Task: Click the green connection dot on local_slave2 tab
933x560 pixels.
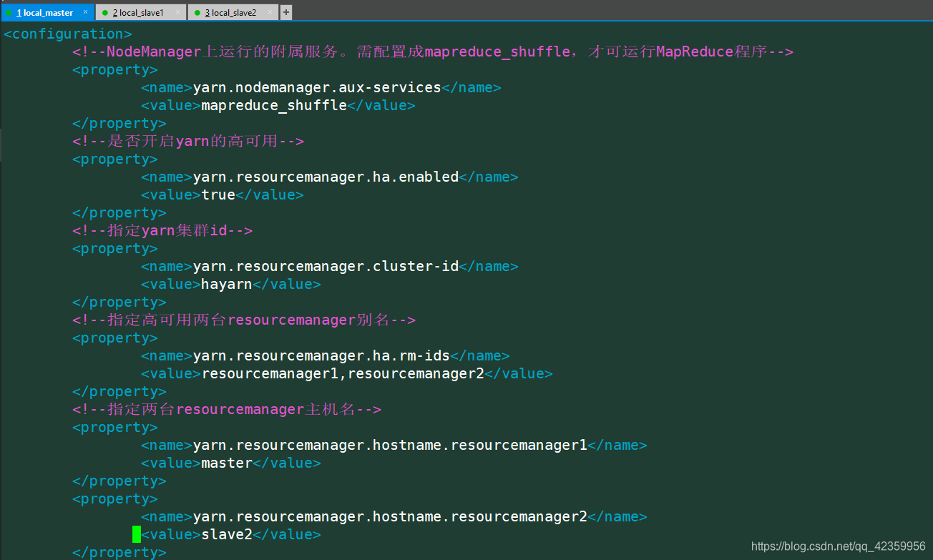Action: tap(197, 13)
